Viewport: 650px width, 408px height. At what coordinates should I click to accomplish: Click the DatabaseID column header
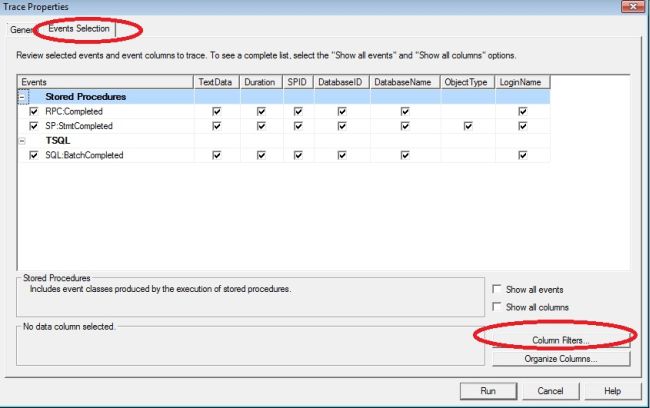click(342, 82)
